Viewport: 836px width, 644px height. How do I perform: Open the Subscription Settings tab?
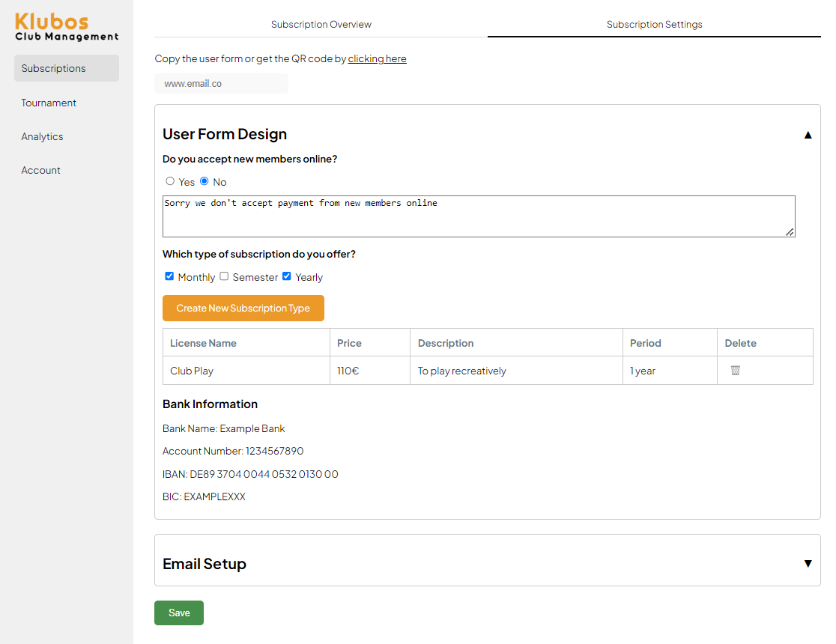[x=654, y=25]
